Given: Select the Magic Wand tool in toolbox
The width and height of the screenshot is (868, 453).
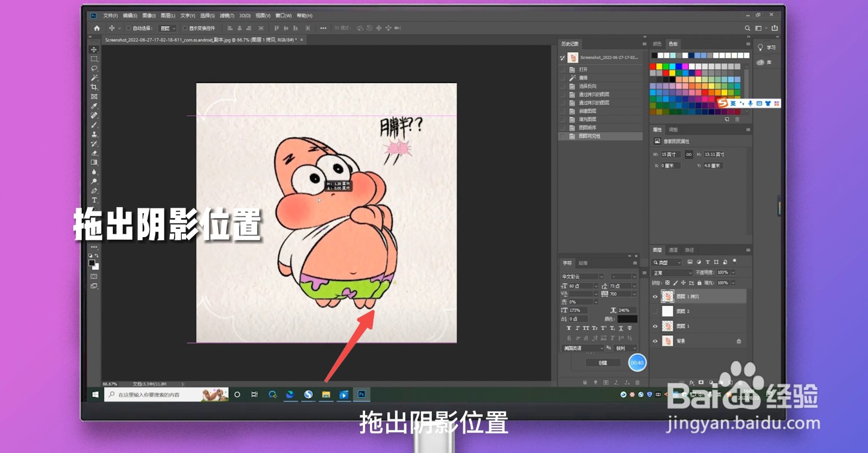Looking at the screenshot, I should [94, 78].
